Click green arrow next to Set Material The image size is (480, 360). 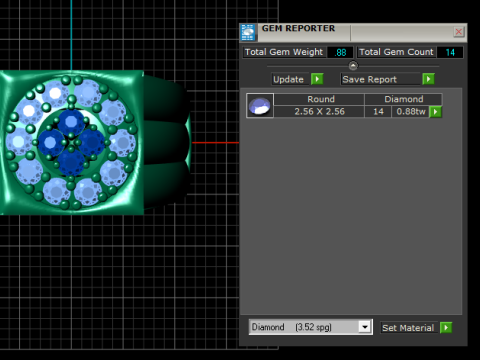point(446,328)
